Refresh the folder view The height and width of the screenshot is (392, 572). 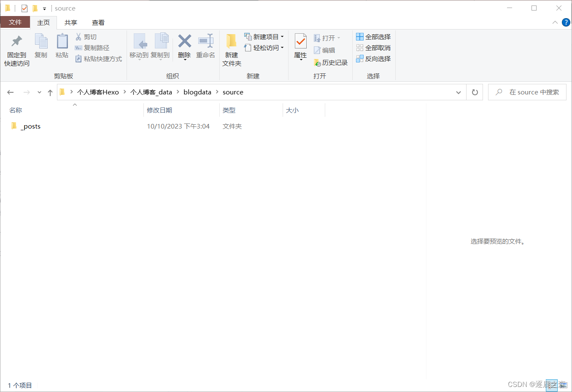point(475,92)
